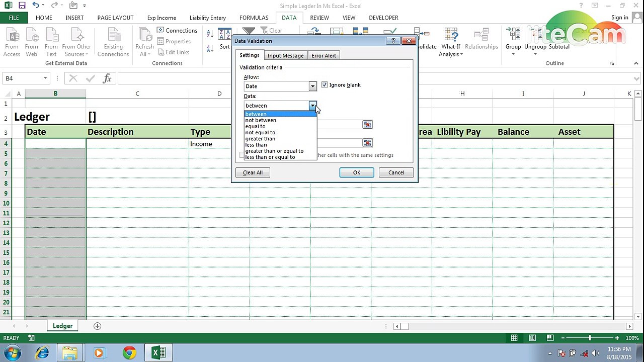Viewport: 644px width, 362px height.
Task: Open Windows Media Player from taskbar
Action: [x=99, y=353]
